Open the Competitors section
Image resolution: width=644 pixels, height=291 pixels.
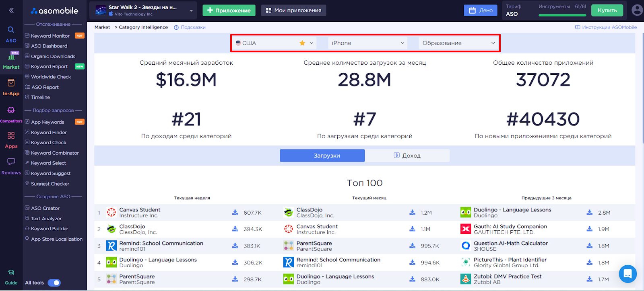click(11, 115)
